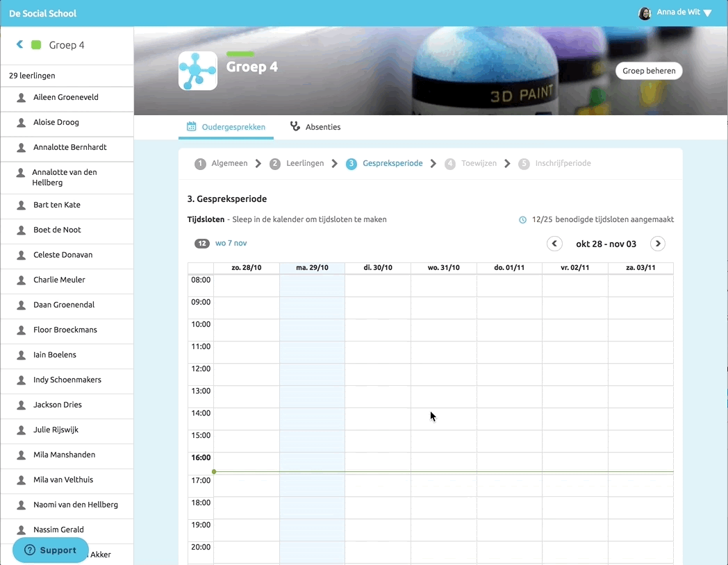This screenshot has width=728, height=565.
Task: Click the Groep 4 network logo icon
Action: (198, 71)
